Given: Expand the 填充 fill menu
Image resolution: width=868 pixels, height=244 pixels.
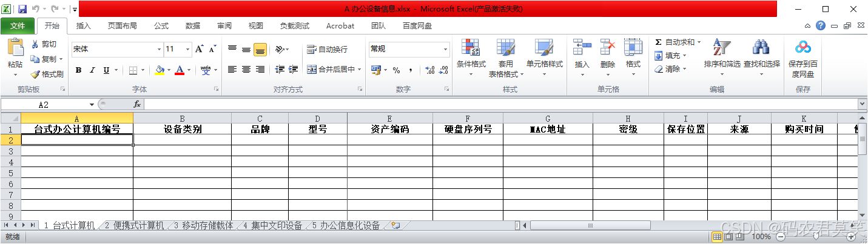Looking at the screenshot, I should click(671, 56).
